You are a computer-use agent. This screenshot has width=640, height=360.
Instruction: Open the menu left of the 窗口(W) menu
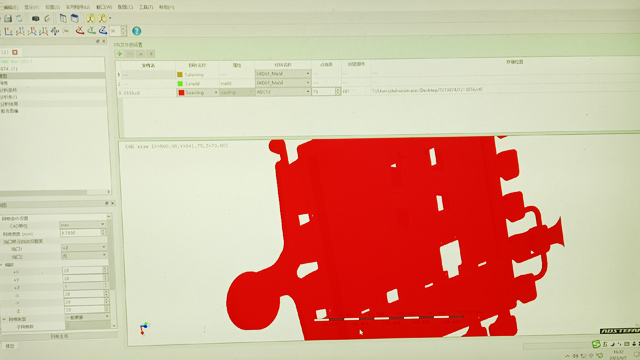[x=78, y=7]
